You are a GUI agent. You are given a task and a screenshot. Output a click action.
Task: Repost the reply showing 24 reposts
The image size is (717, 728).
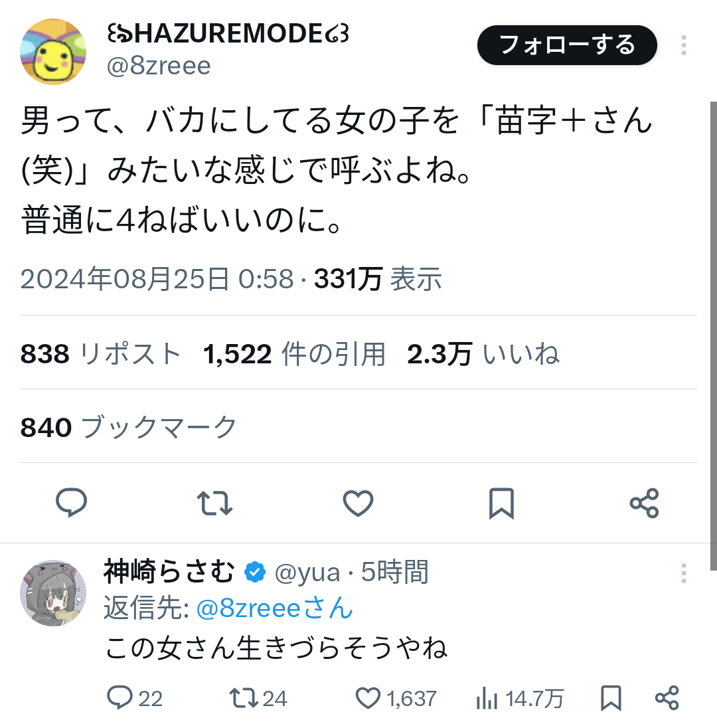(x=258, y=698)
